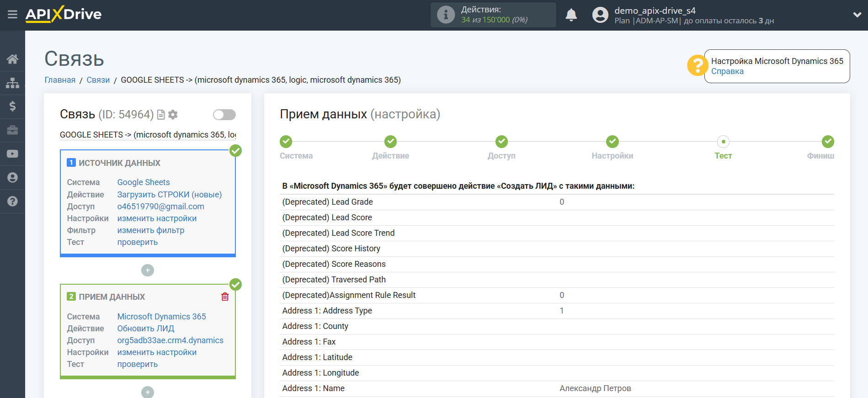Click the copy document icon next to ID

[x=161, y=115]
